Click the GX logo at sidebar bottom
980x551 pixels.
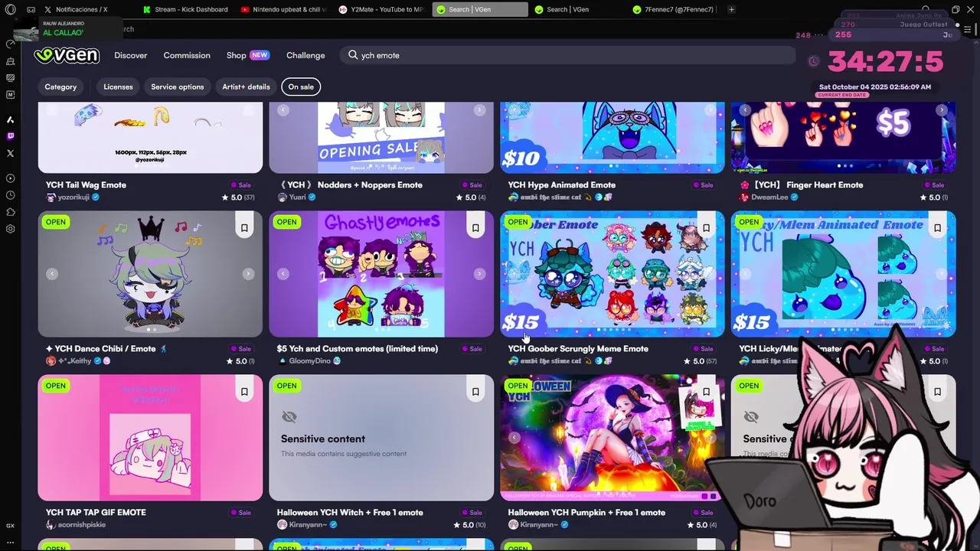(x=10, y=526)
